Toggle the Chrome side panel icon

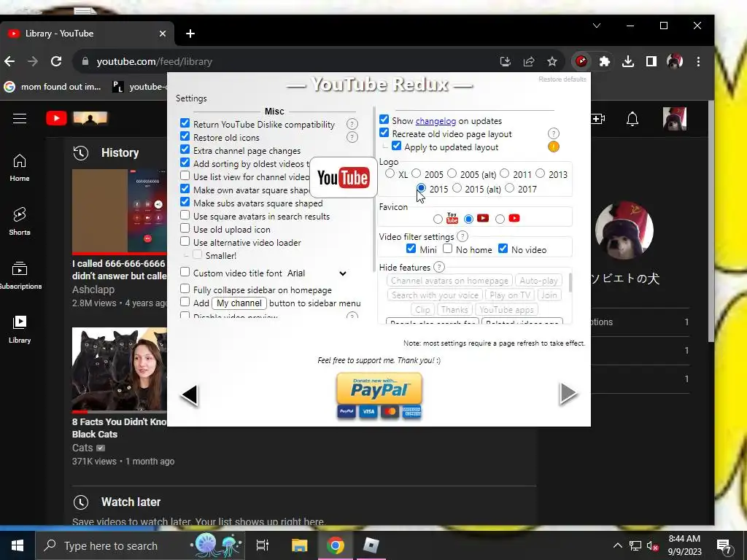coord(651,61)
